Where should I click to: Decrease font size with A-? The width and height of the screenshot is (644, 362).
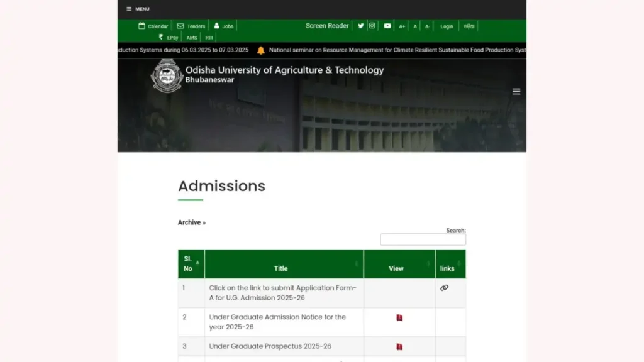(x=428, y=26)
